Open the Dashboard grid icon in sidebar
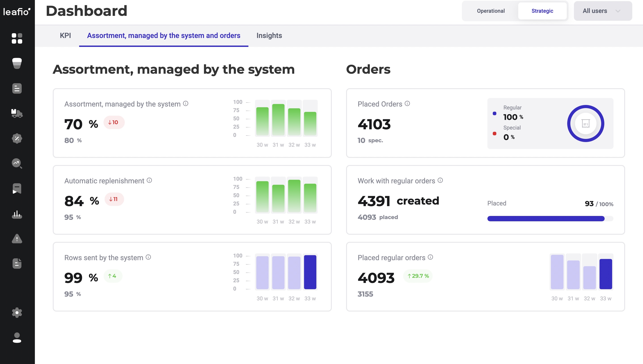 (17, 39)
